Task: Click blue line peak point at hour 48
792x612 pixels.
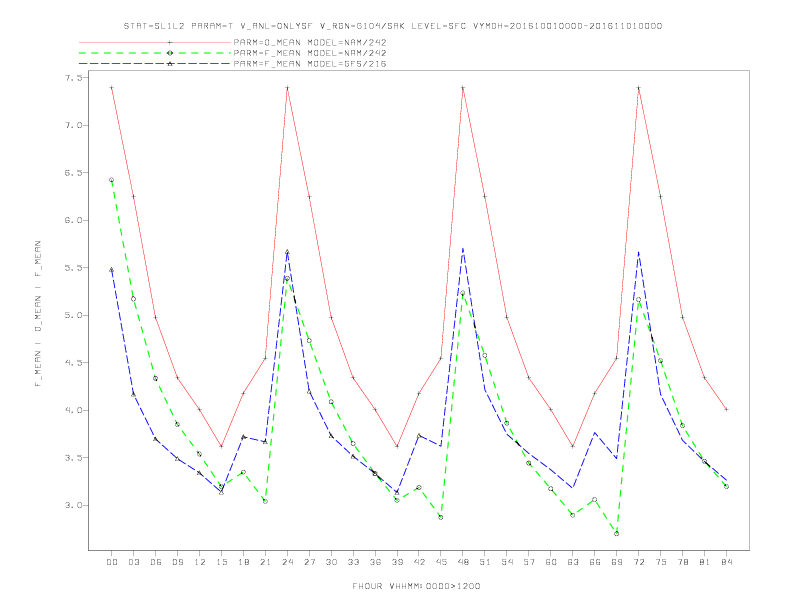Action: click(x=463, y=249)
